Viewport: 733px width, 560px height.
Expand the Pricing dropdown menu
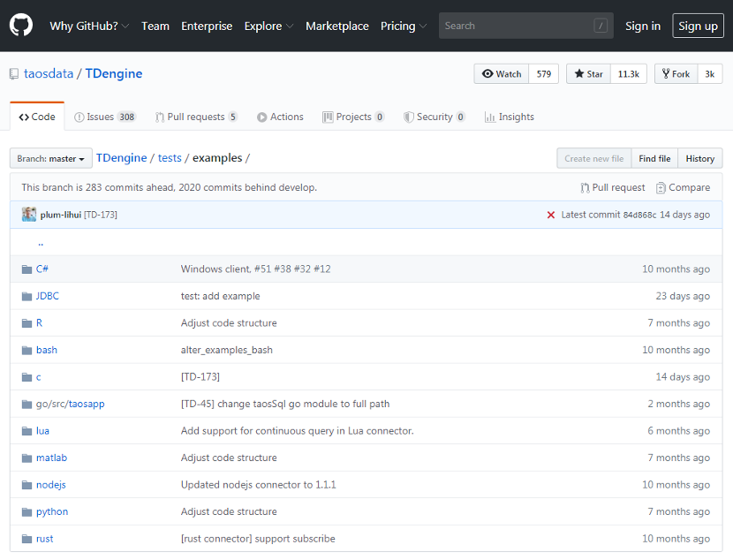(x=404, y=26)
